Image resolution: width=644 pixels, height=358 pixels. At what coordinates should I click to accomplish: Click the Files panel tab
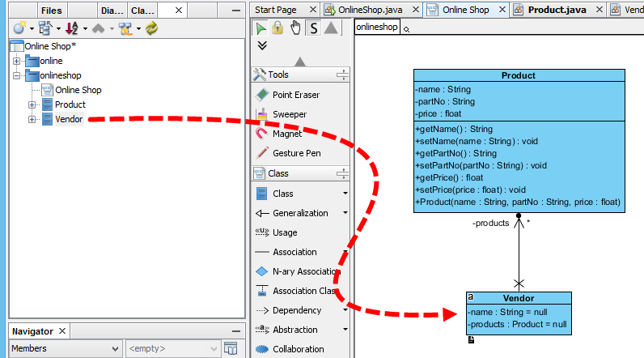tap(51, 11)
